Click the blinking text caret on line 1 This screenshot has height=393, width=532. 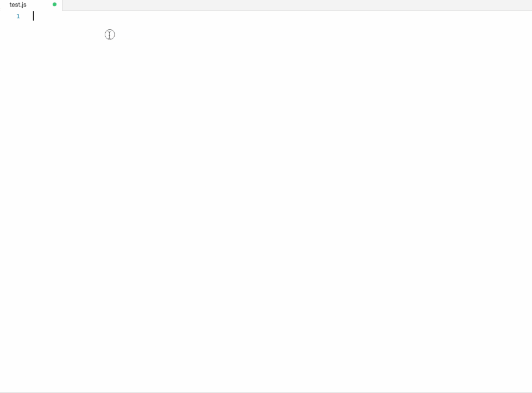click(33, 16)
